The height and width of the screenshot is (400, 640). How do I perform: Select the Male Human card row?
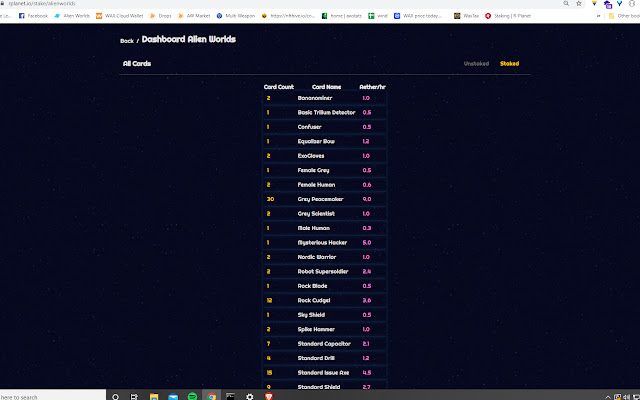(x=324, y=228)
